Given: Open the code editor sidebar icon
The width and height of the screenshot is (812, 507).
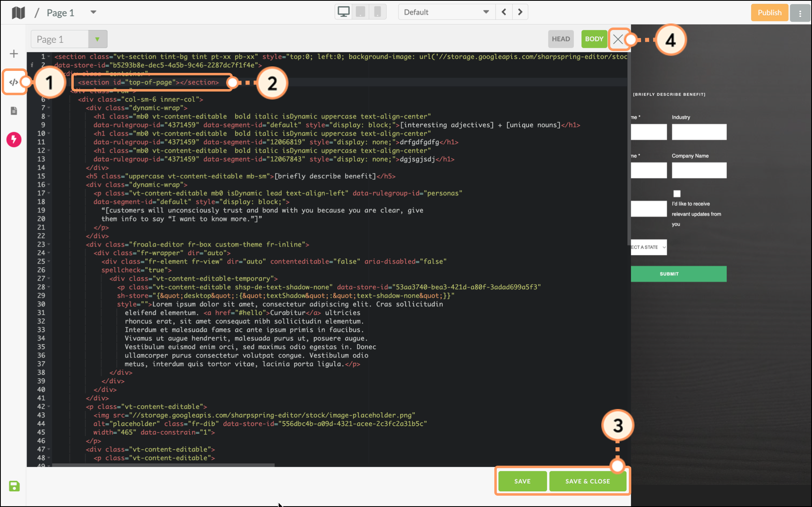Looking at the screenshot, I should [x=14, y=82].
